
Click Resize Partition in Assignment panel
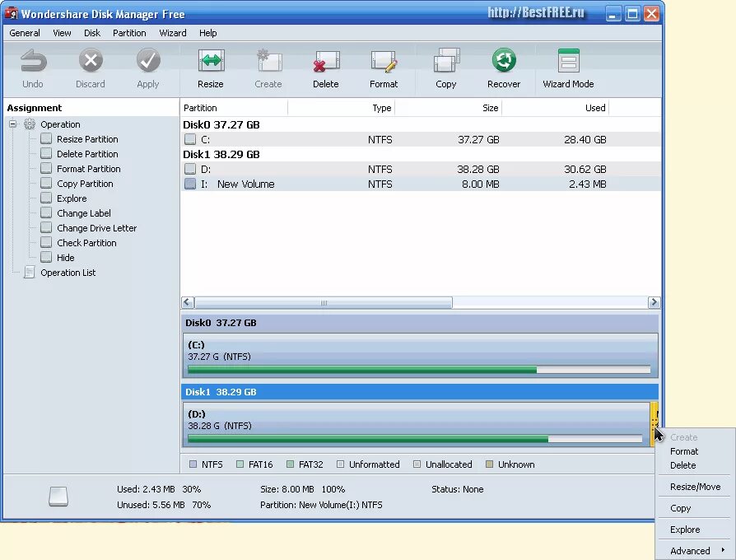point(87,139)
